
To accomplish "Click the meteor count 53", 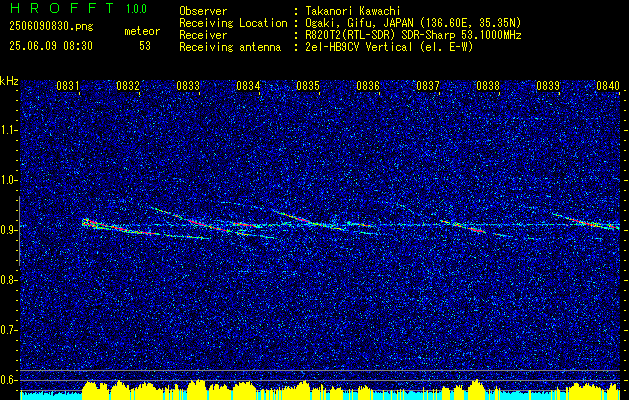I will 145,46.
